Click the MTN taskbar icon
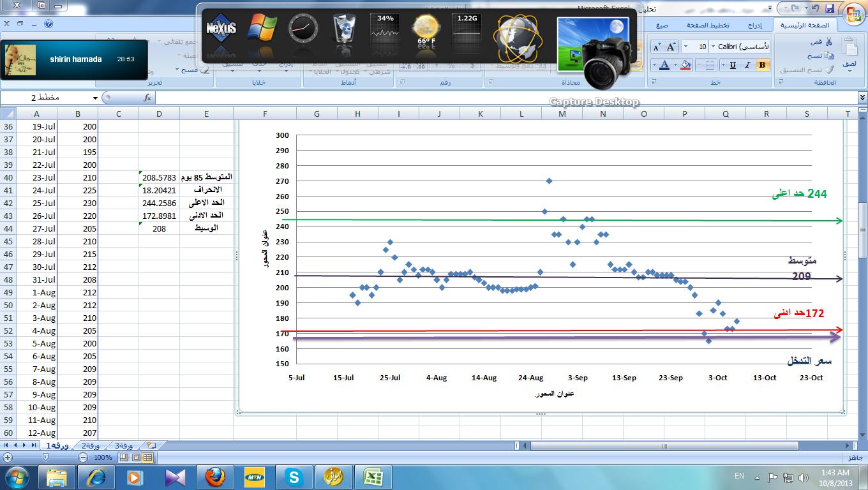This screenshot has width=868, height=490. tap(255, 477)
